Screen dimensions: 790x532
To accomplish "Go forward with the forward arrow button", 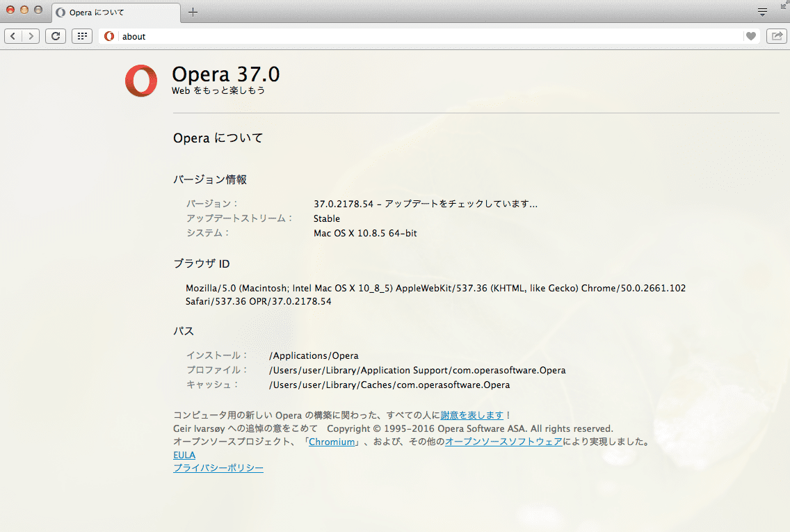I will point(31,36).
